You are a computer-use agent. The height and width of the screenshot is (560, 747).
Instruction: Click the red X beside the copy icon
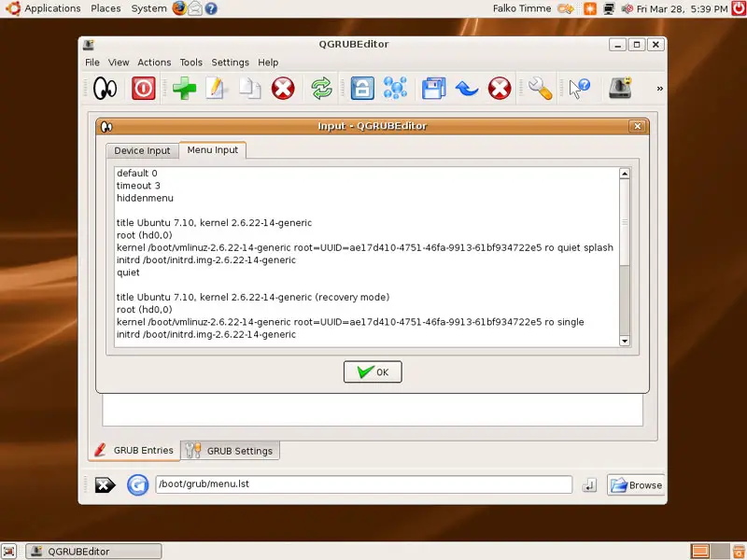pos(283,89)
